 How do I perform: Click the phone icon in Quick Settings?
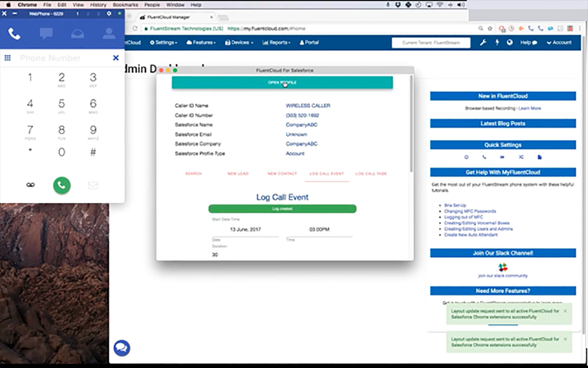[484, 157]
